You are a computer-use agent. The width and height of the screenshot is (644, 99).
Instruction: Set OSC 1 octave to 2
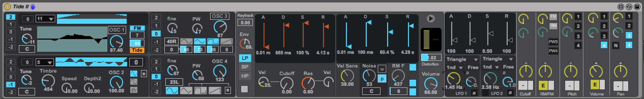[10, 17]
